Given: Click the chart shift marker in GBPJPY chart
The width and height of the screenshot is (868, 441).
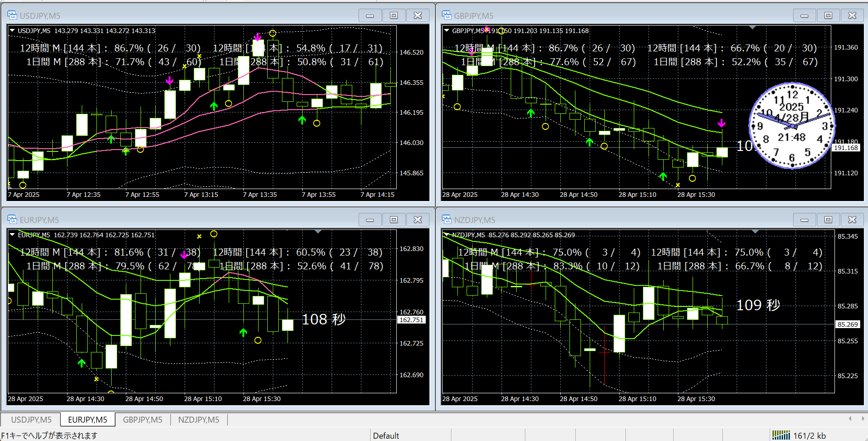Looking at the screenshot, I should (x=752, y=28).
